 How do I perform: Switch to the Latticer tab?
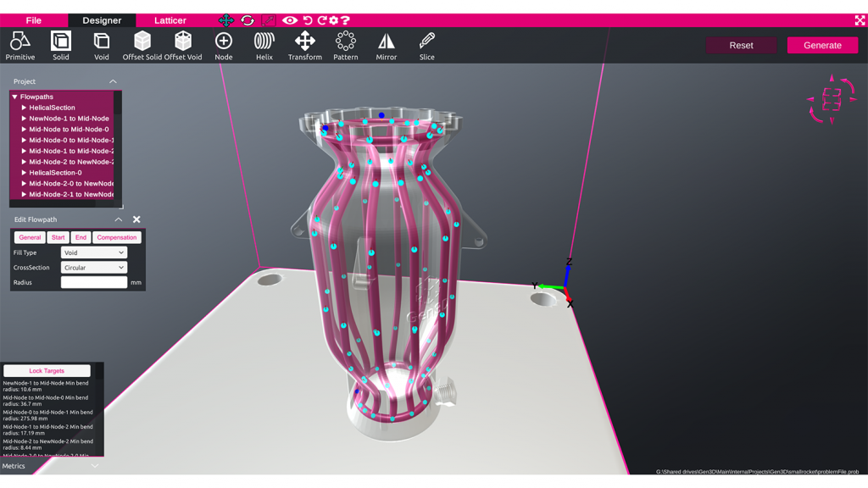coord(170,19)
